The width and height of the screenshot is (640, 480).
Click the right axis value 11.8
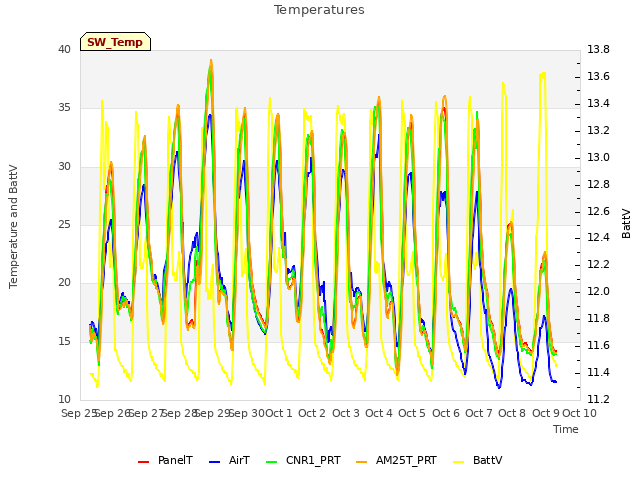598,318
